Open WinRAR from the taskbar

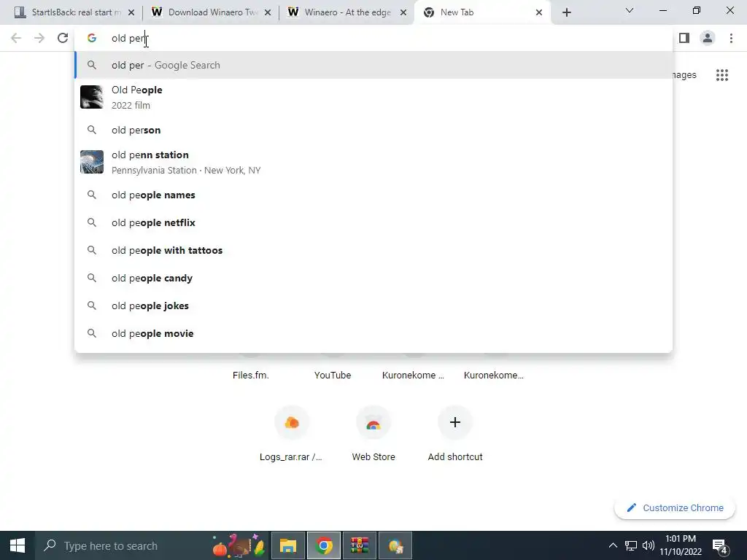[x=360, y=545]
